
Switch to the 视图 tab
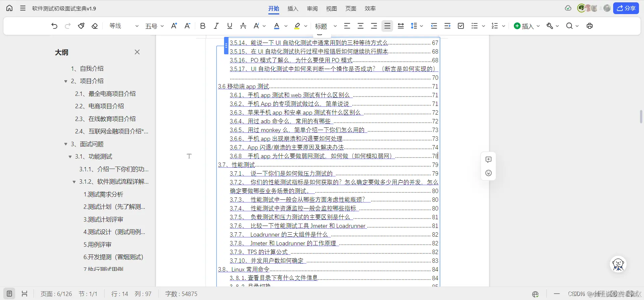click(x=331, y=8)
